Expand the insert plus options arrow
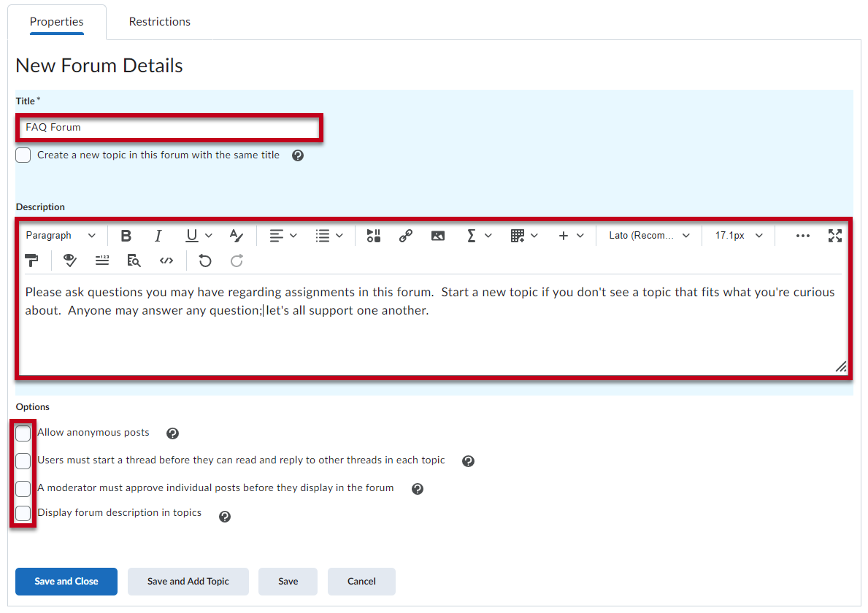The image size is (868, 613). point(580,236)
